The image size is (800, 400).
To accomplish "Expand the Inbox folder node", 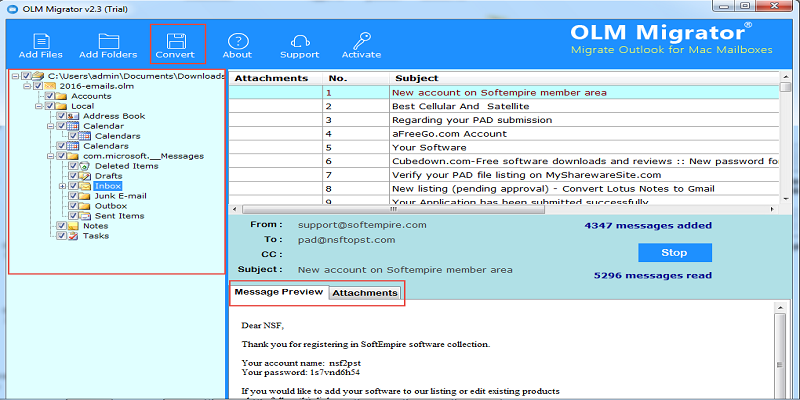I will coord(63,186).
